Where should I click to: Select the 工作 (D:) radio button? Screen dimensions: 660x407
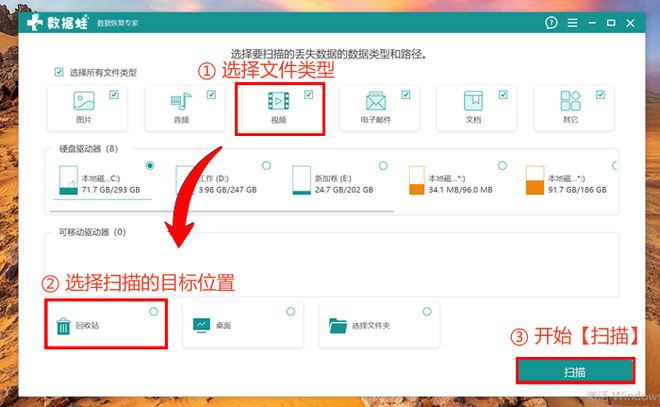(266, 165)
